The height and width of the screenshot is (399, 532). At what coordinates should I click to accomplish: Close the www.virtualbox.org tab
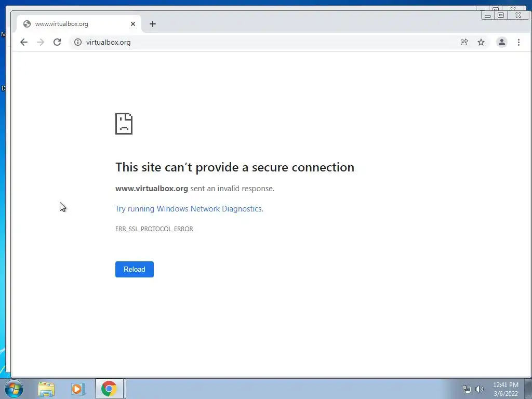tap(133, 24)
